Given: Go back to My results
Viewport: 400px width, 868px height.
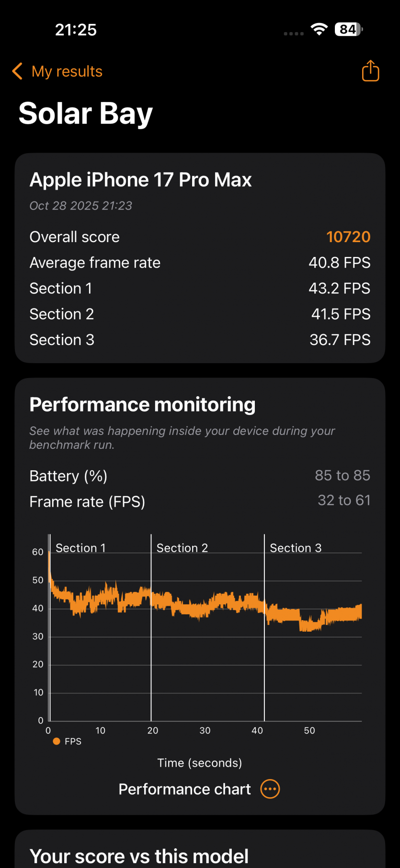Looking at the screenshot, I should (67, 71).
